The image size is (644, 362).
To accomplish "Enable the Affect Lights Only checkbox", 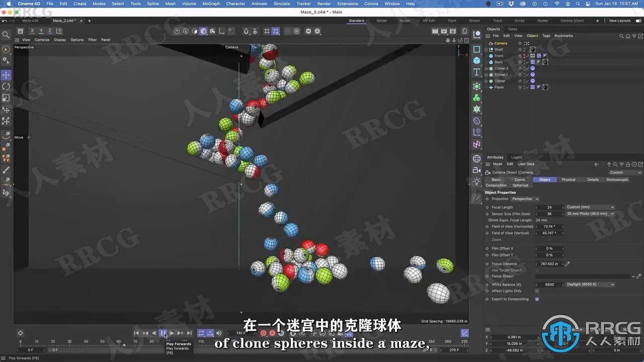I will tap(537, 291).
